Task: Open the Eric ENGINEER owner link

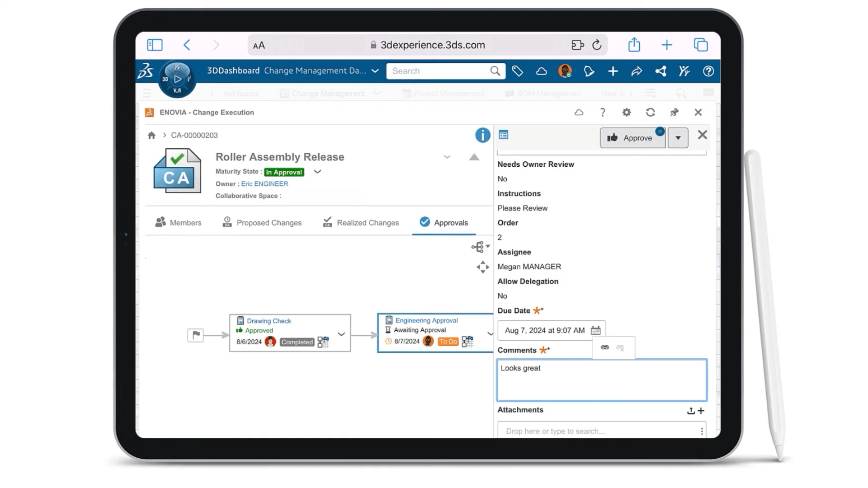Action: pos(264,184)
